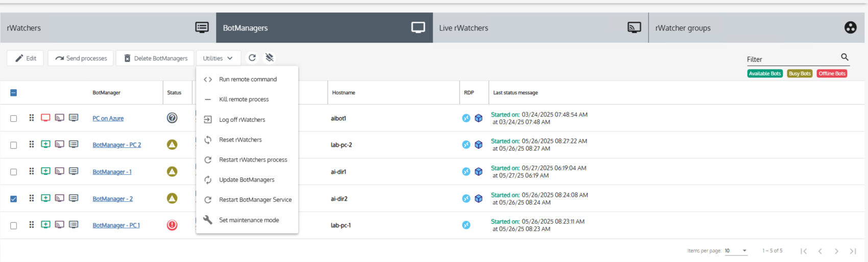Select Restart BotManager Service menu item

pos(255,200)
